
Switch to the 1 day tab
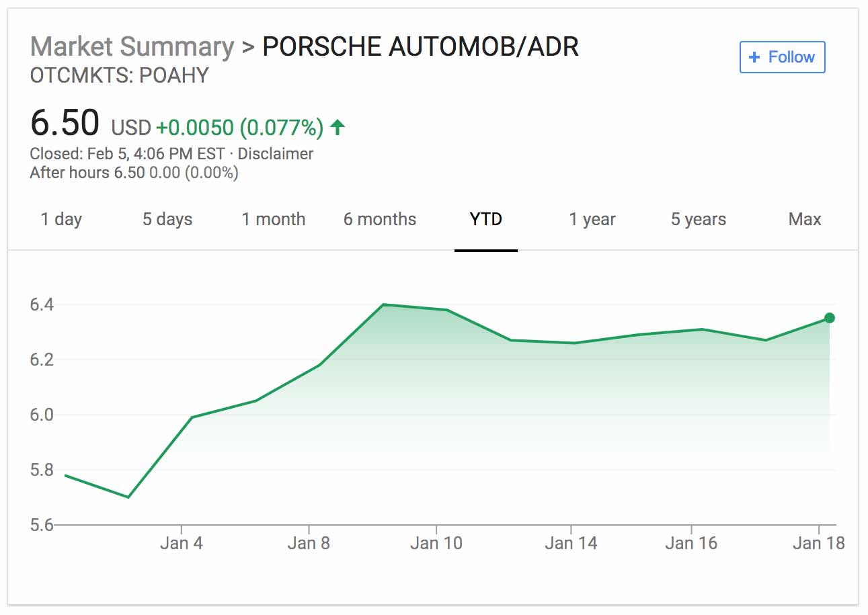click(61, 220)
